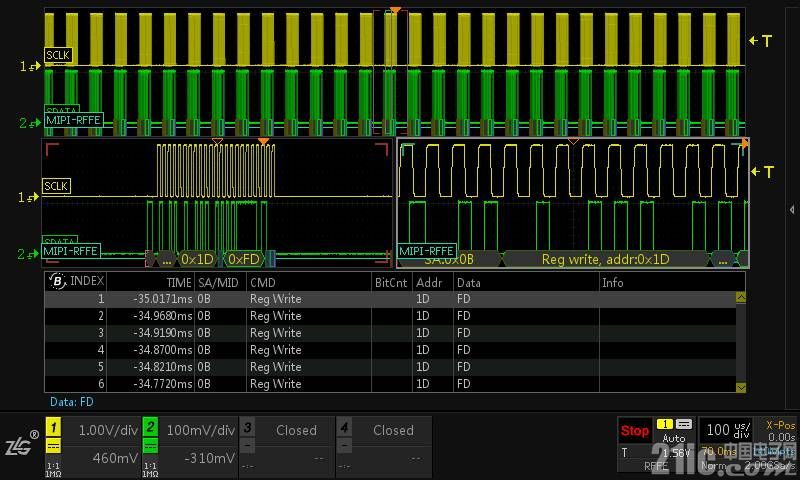800x480 pixels.
Task: Click 70.0ms time value
Action: pos(719,451)
